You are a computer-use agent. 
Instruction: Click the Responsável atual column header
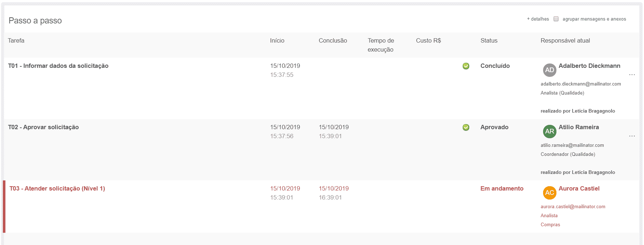565,41
